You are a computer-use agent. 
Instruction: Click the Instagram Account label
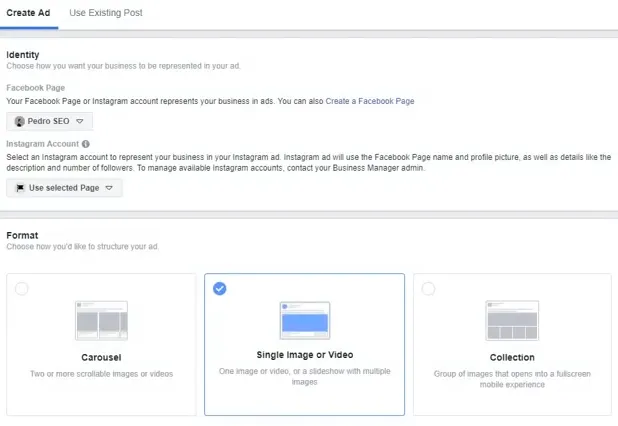43,144
